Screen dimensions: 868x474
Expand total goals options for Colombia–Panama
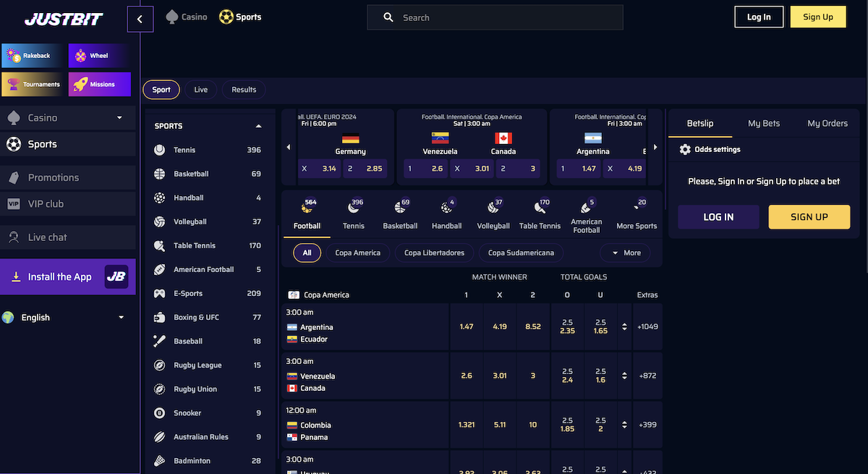(625, 425)
